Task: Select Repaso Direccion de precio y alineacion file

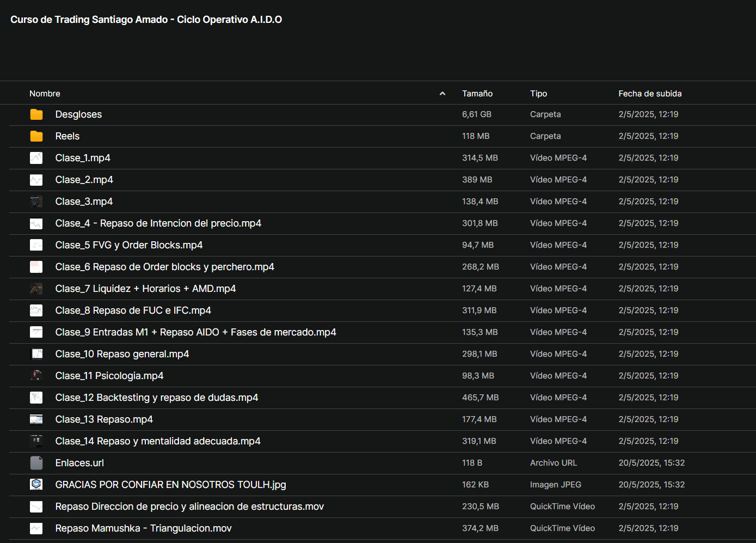Action: 189,507
